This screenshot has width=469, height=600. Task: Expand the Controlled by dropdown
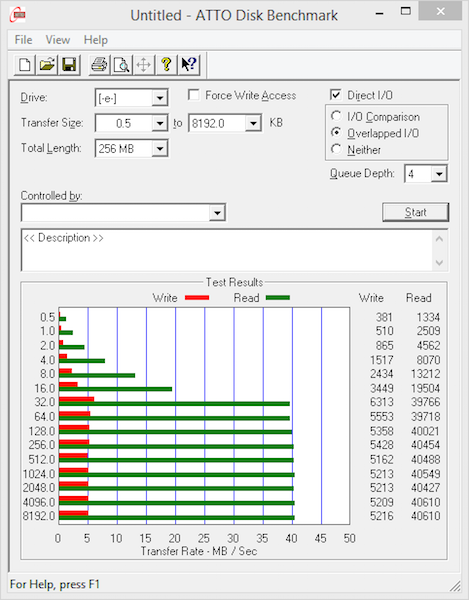pyautogui.click(x=217, y=213)
